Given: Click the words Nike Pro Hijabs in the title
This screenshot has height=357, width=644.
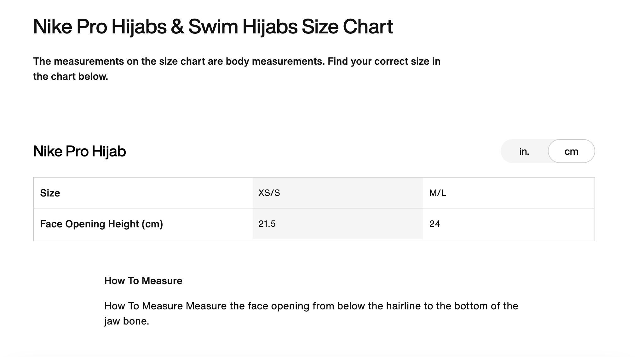Looking at the screenshot, I should 100,26.
